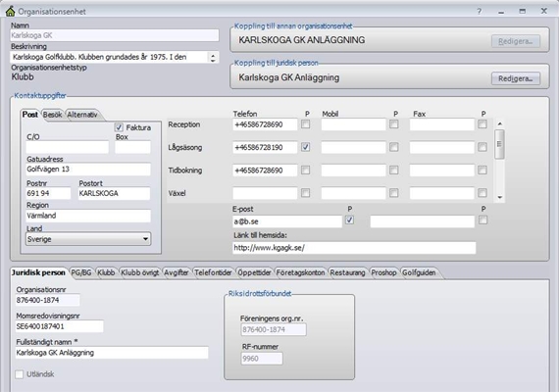
Task: Select the Juridisk person tab
Action: coord(38,272)
